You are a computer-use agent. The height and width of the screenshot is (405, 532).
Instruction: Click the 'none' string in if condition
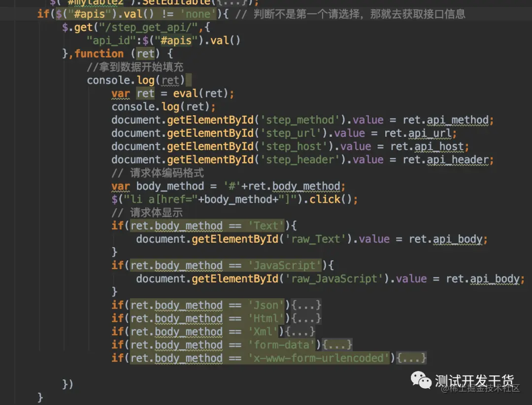[x=198, y=14]
